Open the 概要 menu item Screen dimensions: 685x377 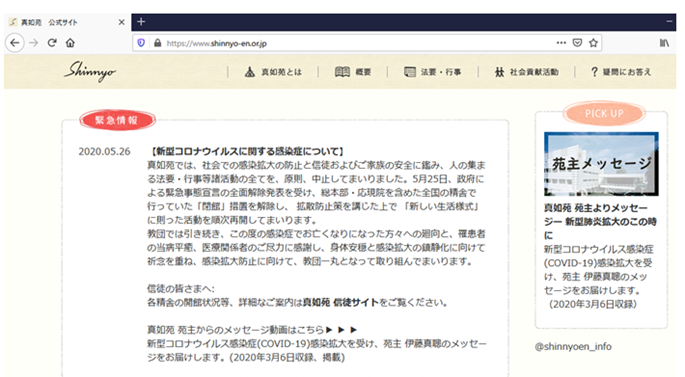[353, 72]
